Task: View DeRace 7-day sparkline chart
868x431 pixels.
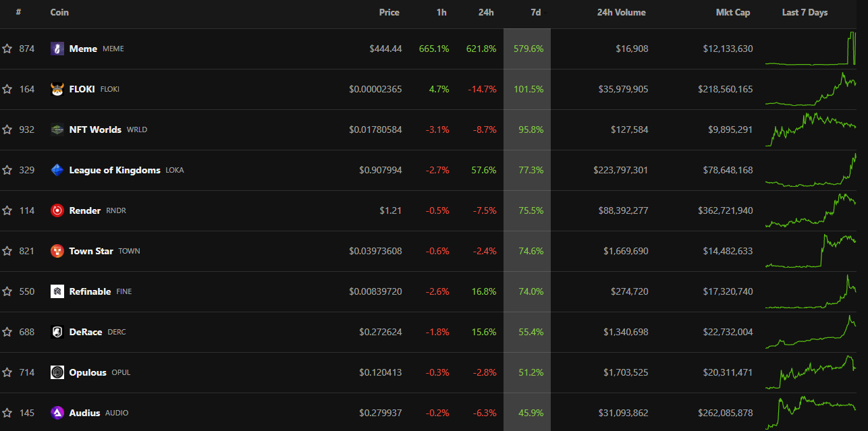Action: 811,332
